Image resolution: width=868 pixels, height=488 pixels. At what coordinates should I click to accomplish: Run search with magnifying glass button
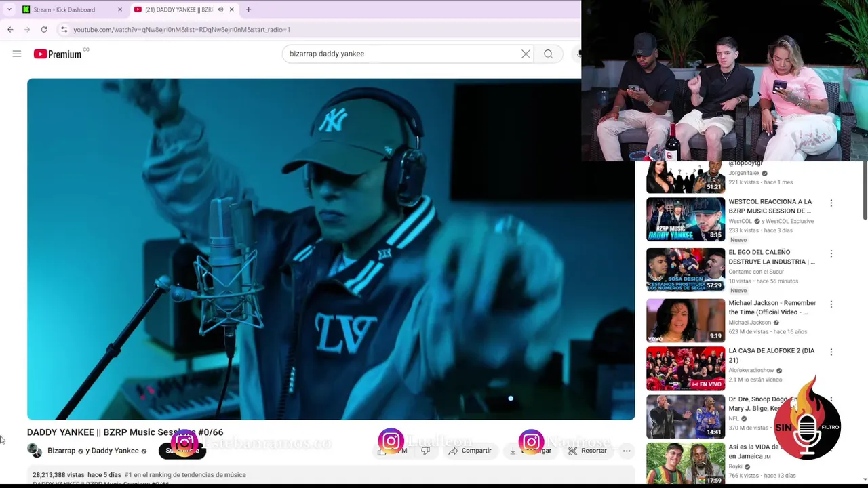tap(548, 54)
